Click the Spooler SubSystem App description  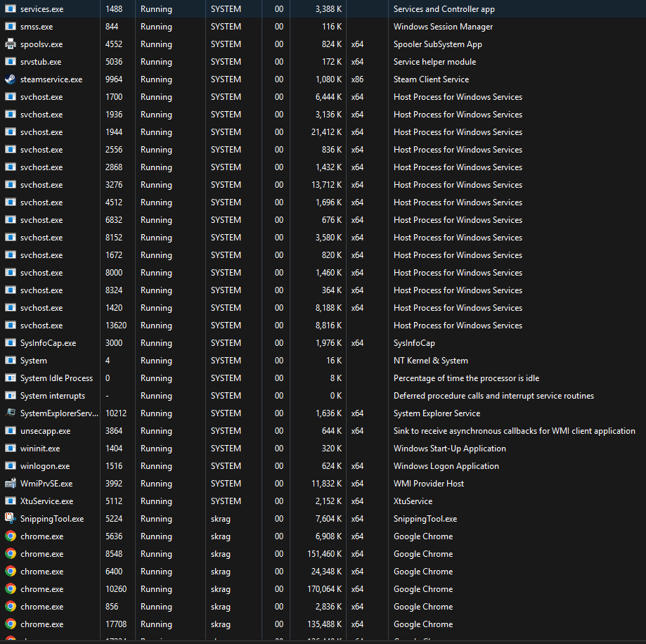pyautogui.click(x=437, y=44)
